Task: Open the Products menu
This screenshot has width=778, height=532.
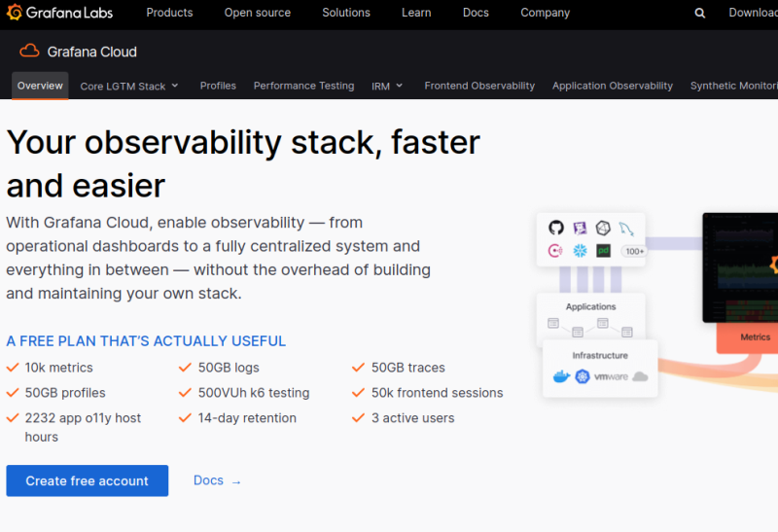Action: coord(169,13)
